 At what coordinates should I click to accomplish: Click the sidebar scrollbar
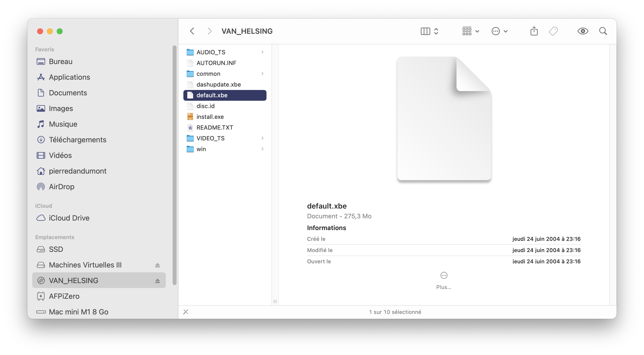click(x=175, y=165)
